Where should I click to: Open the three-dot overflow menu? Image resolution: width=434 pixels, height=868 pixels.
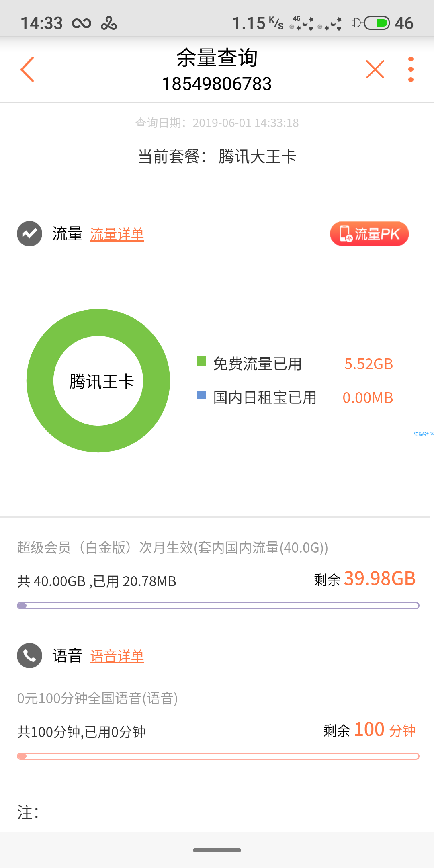coord(411,69)
